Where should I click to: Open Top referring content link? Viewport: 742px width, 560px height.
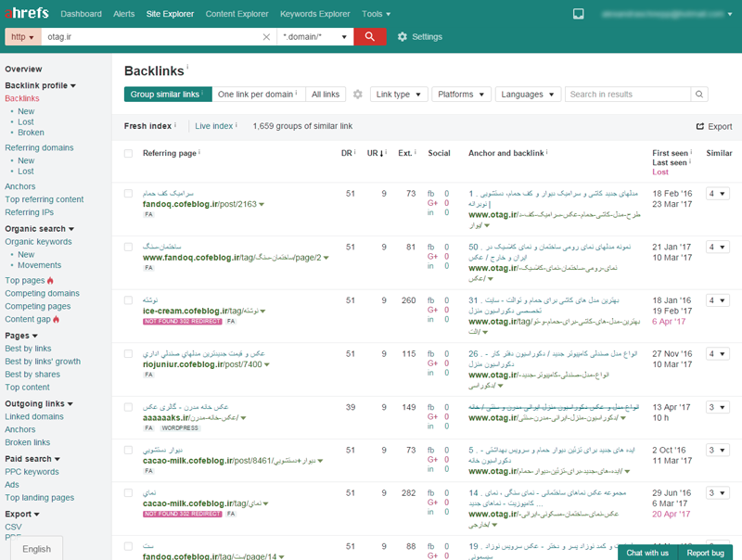point(44,199)
